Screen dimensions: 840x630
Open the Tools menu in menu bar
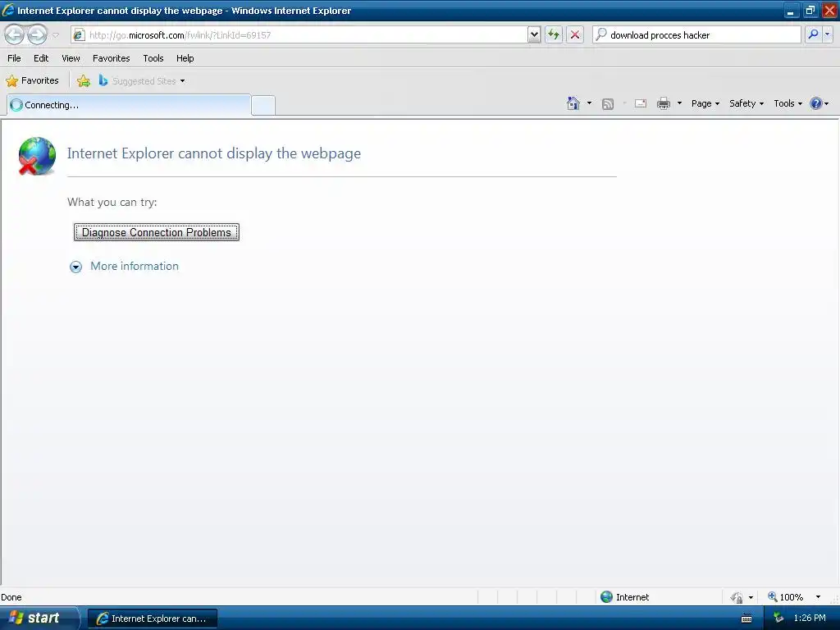pyautogui.click(x=153, y=58)
